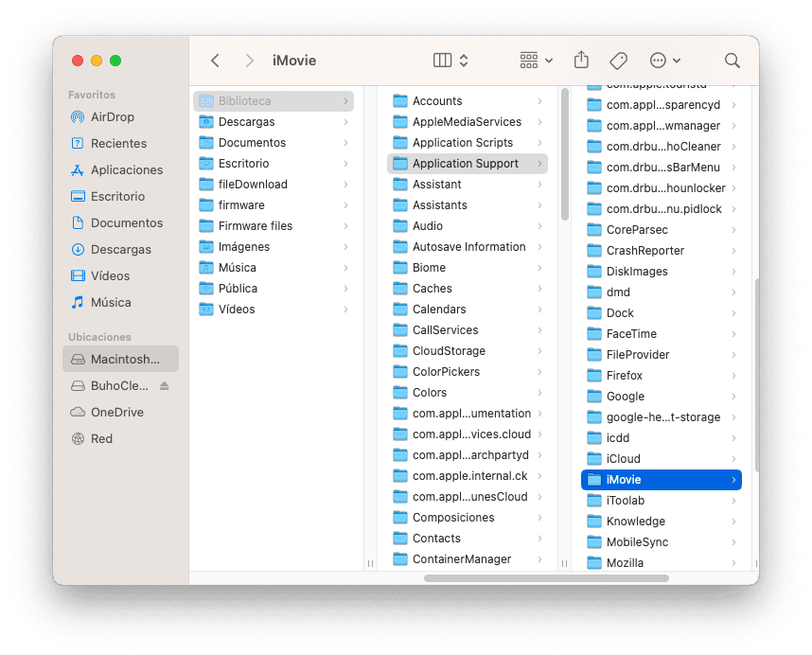The width and height of the screenshot is (812, 655).
Task: Select the iCloud folder in the rightmost column
Action: [625, 458]
